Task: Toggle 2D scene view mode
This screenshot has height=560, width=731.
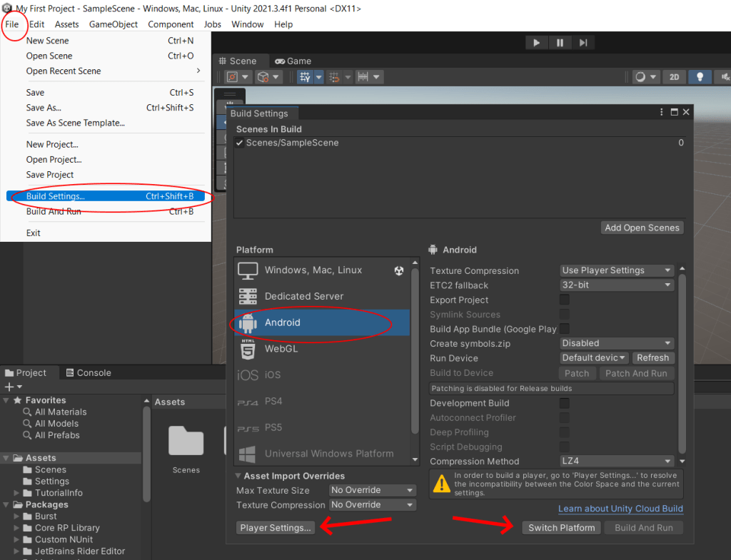Action: point(674,77)
